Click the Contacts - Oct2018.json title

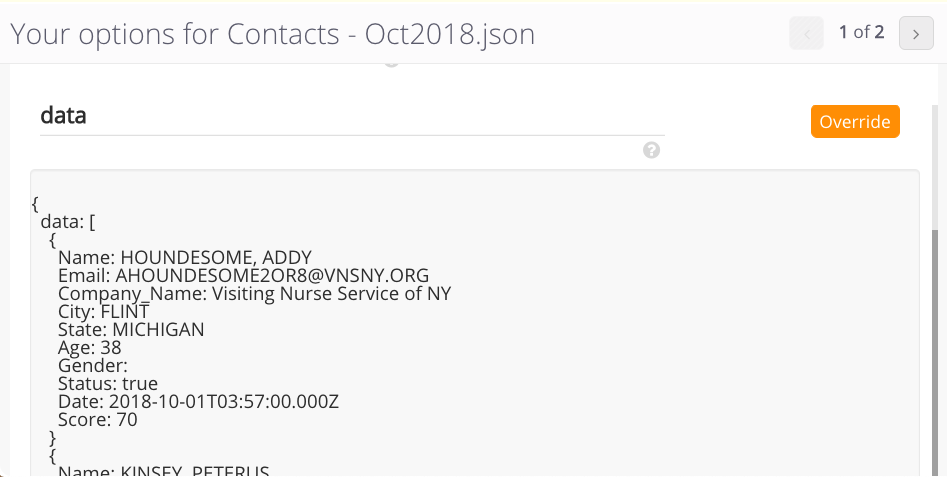tap(381, 34)
